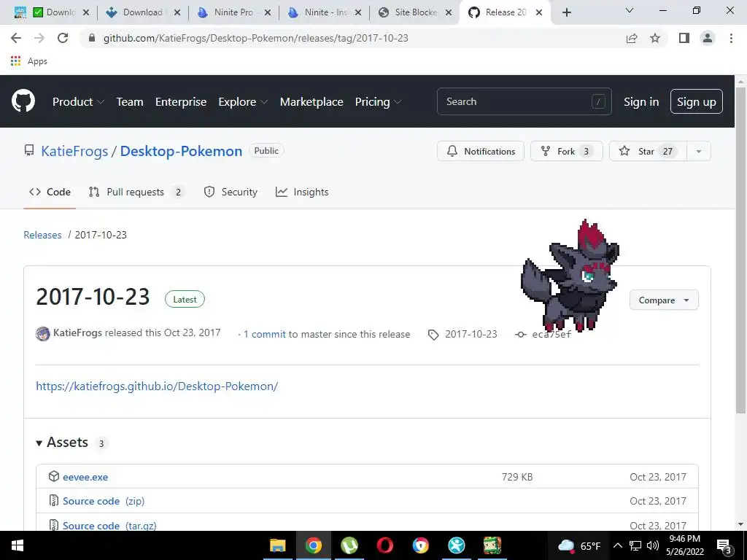Open the Star list dropdown arrow
Image resolution: width=747 pixels, height=560 pixels.
click(698, 152)
